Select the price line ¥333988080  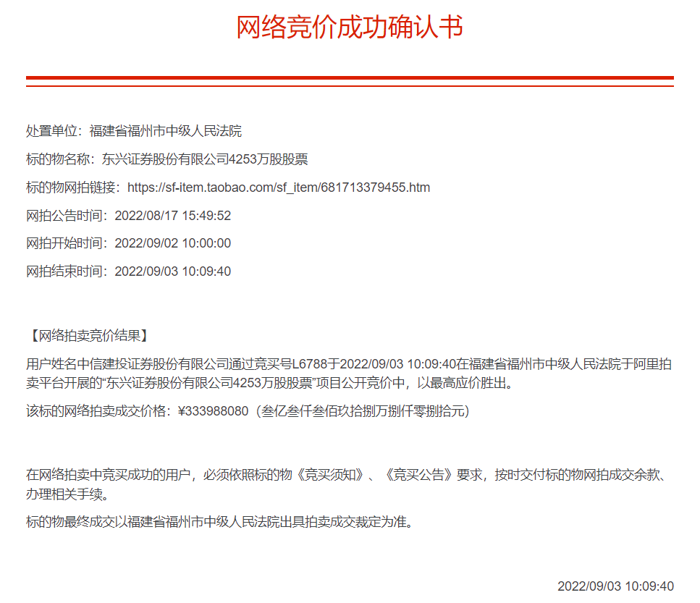point(249,411)
